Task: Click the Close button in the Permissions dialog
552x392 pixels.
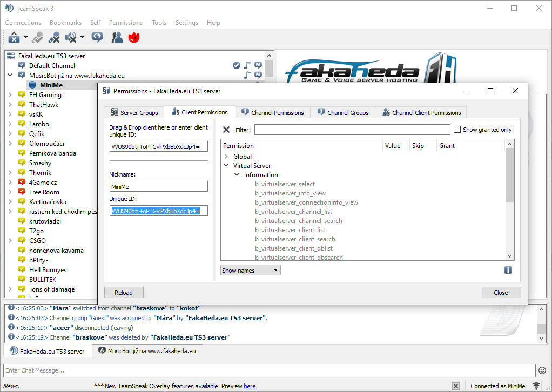Action: [x=501, y=293]
